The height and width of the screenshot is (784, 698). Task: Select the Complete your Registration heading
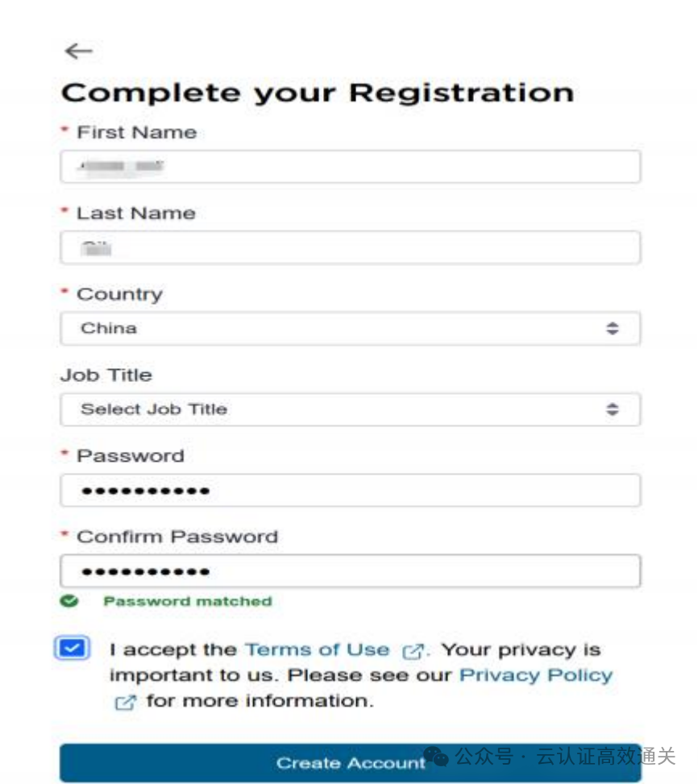pyautogui.click(x=317, y=92)
